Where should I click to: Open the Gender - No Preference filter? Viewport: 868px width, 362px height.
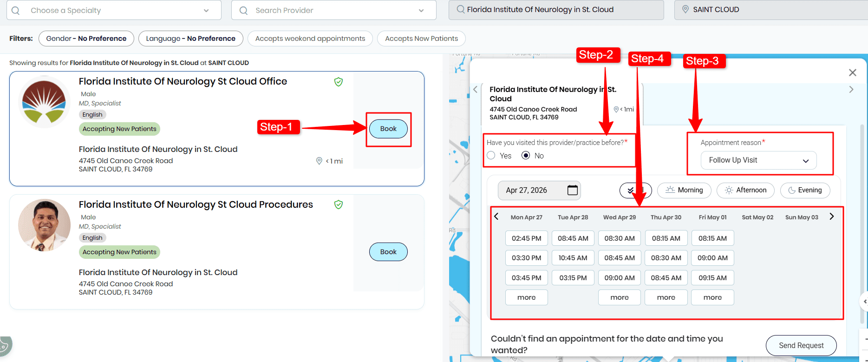(x=86, y=39)
